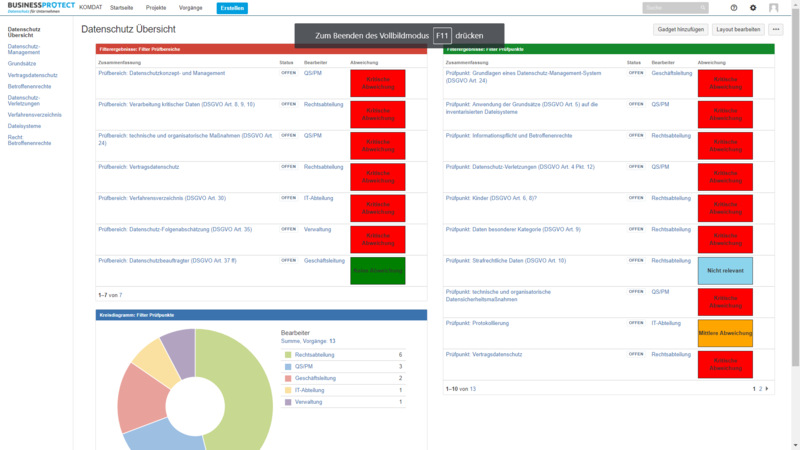The height and width of the screenshot is (450, 800).
Task: Open Prüfbereich: Verfahrensverzeichnis link
Action: coord(162,198)
